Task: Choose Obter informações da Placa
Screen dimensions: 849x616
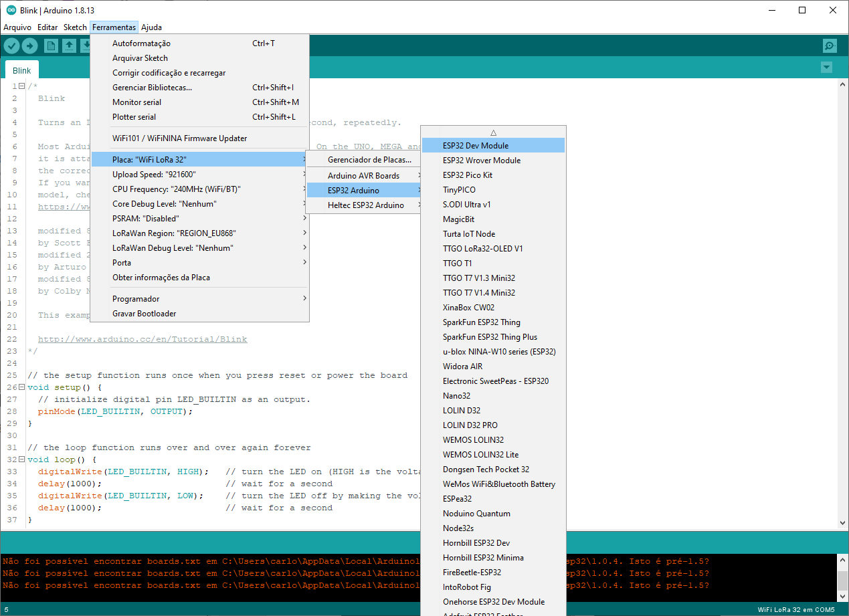Action: click(199, 278)
